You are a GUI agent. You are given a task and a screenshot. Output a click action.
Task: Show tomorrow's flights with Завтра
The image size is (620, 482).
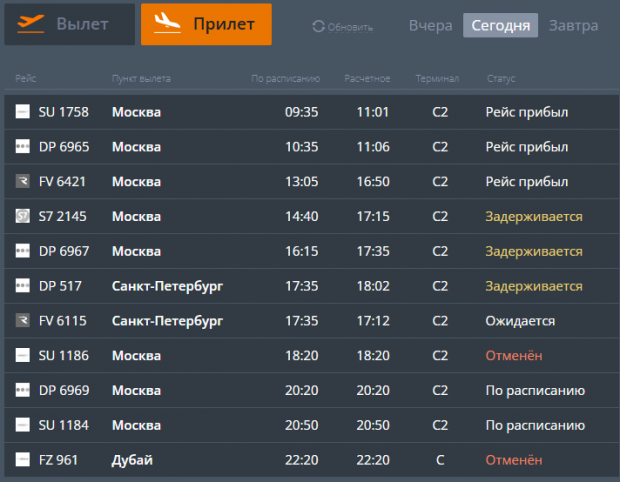[574, 25]
